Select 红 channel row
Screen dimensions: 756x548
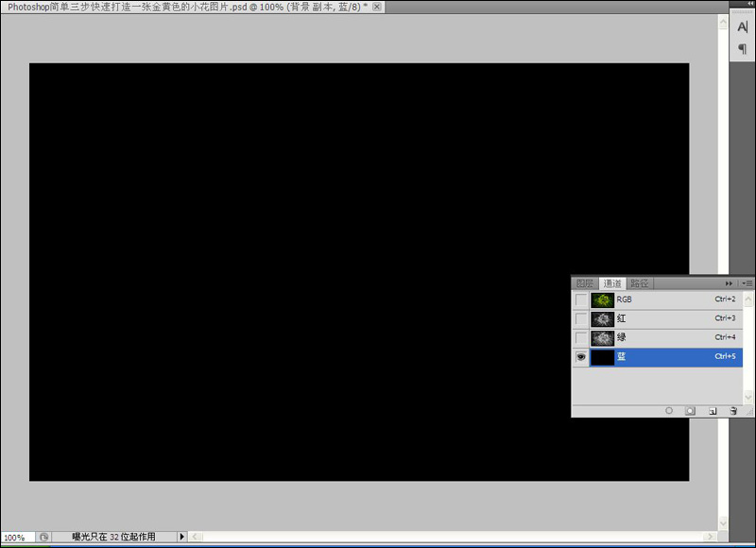click(x=658, y=318)
